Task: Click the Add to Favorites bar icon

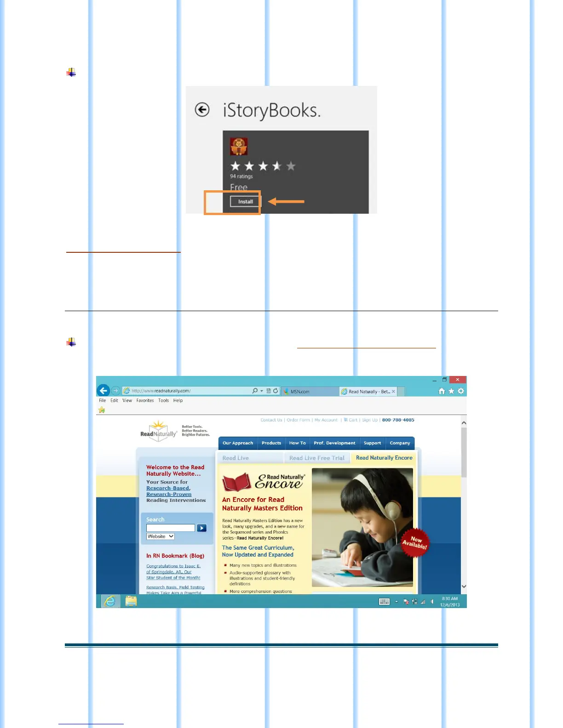Action: point(102,410)
